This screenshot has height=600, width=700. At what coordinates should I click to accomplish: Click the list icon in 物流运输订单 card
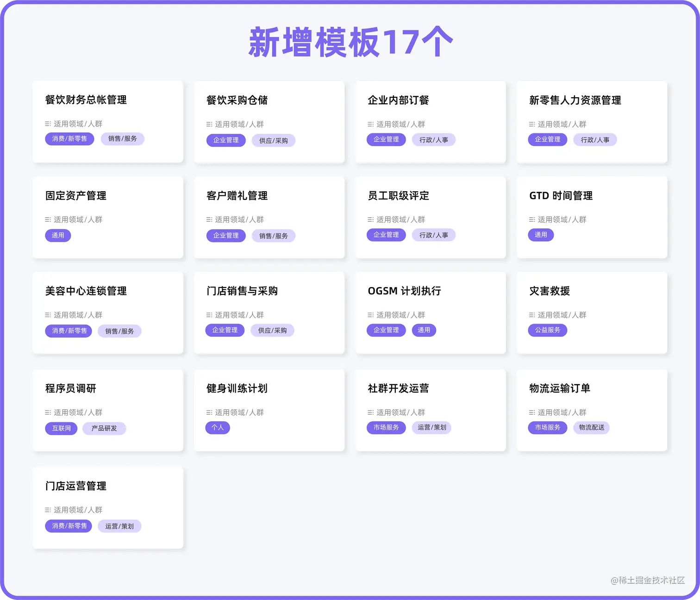click(x=532, y=412)
